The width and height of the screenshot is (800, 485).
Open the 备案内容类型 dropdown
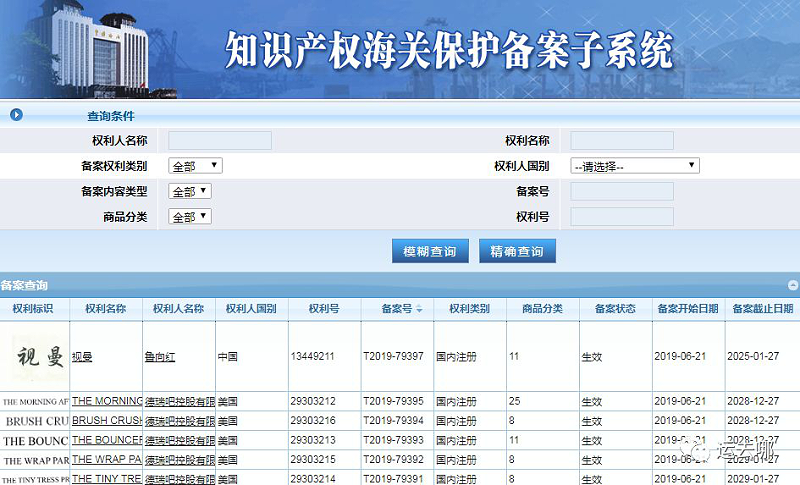pos(190,191)
